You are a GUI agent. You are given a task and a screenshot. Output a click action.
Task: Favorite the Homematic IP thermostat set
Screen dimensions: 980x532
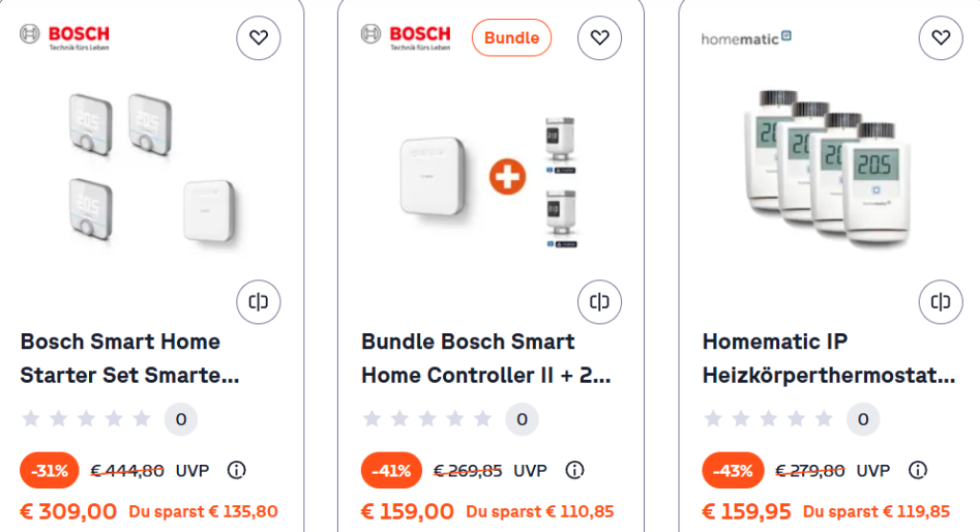941,38
